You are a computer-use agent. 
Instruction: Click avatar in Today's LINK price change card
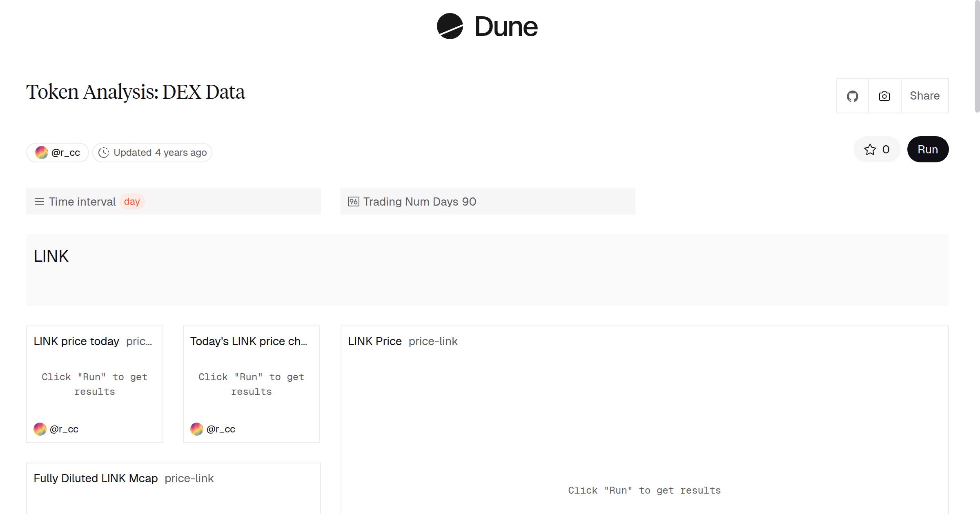pos(197,429)
